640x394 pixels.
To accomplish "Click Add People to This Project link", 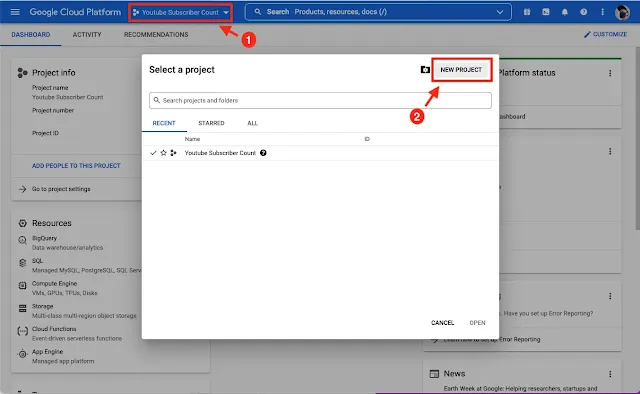I will point(76,166).
